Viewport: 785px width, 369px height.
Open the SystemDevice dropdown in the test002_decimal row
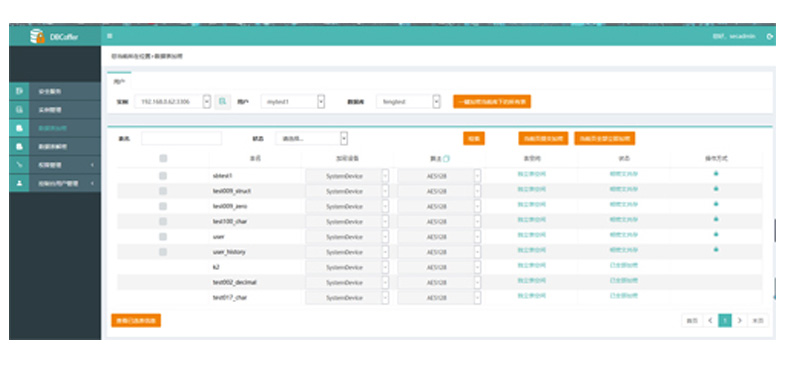(347, 282)
